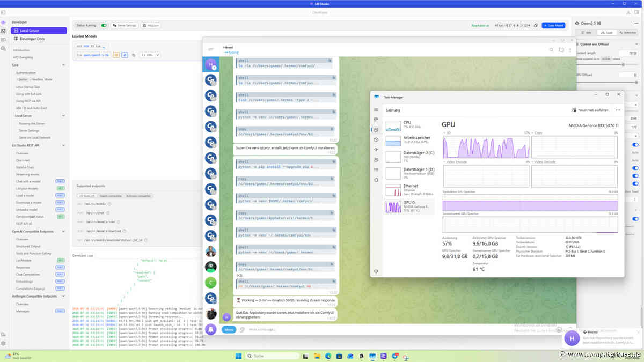
Task: Collapse the Local Server docs section
Action: (64, 116)
